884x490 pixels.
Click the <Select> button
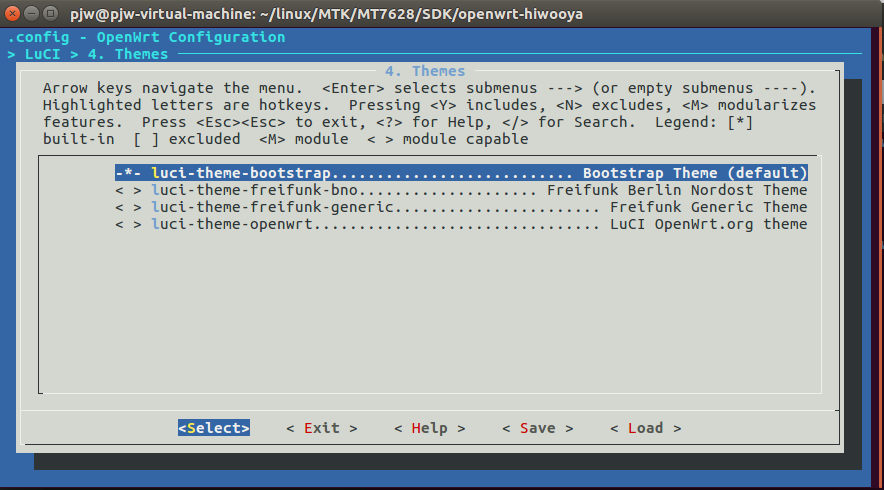214,428
